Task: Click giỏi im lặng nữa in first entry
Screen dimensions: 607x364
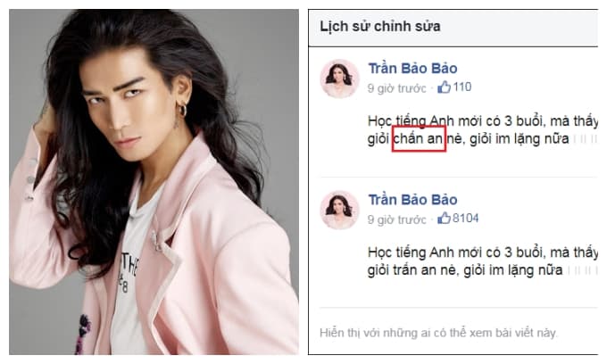Action: pos(520,139)
